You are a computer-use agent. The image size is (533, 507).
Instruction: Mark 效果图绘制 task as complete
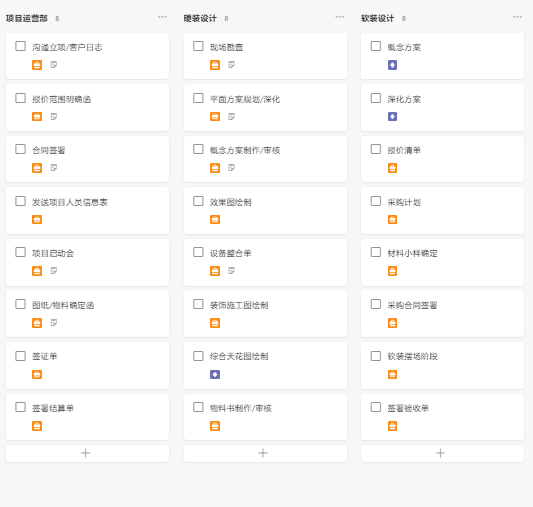[x=198, y=201]
